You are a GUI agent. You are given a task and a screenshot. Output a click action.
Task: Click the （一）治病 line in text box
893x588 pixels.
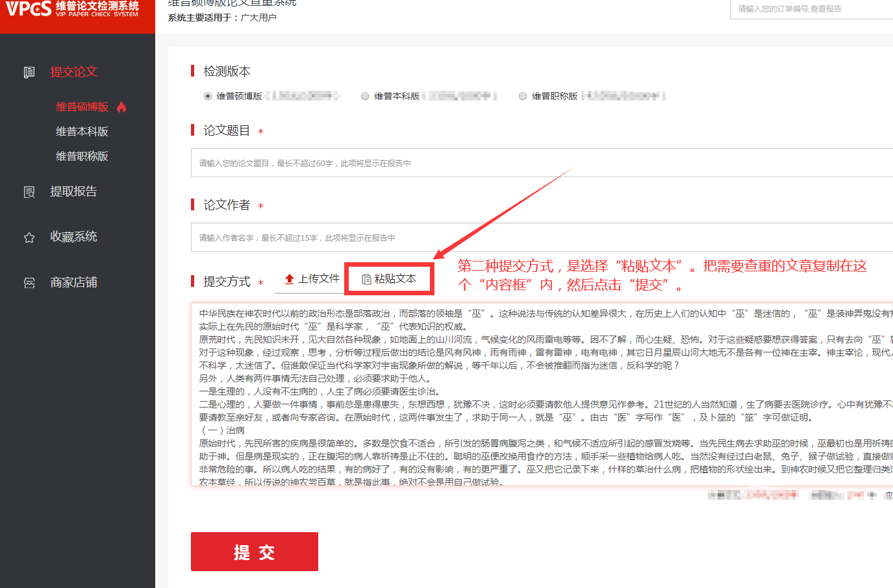tap(222, 430)
